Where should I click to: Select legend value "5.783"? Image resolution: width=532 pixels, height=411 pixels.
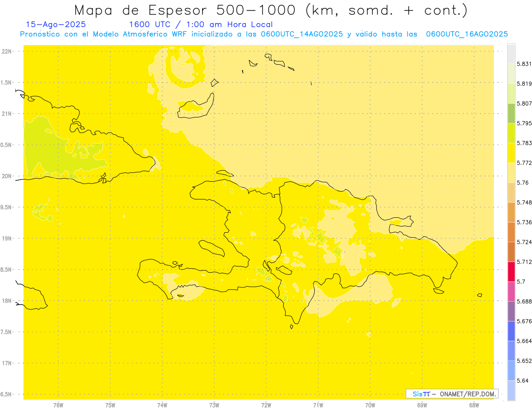pyautogui.click(x=524, y=143)
